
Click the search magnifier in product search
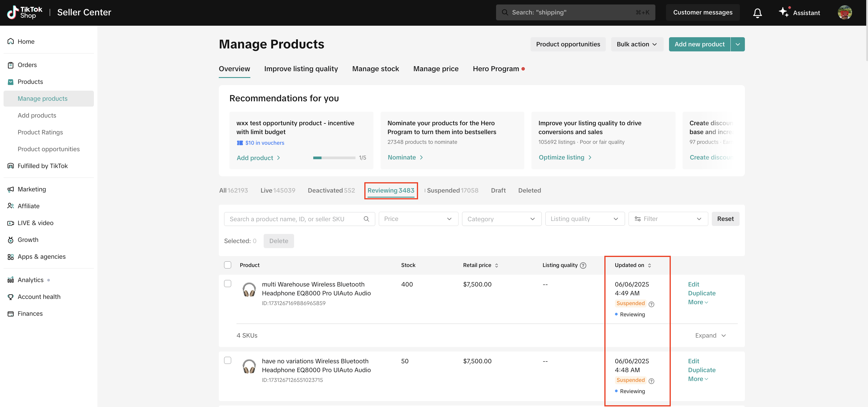(366, 219)
